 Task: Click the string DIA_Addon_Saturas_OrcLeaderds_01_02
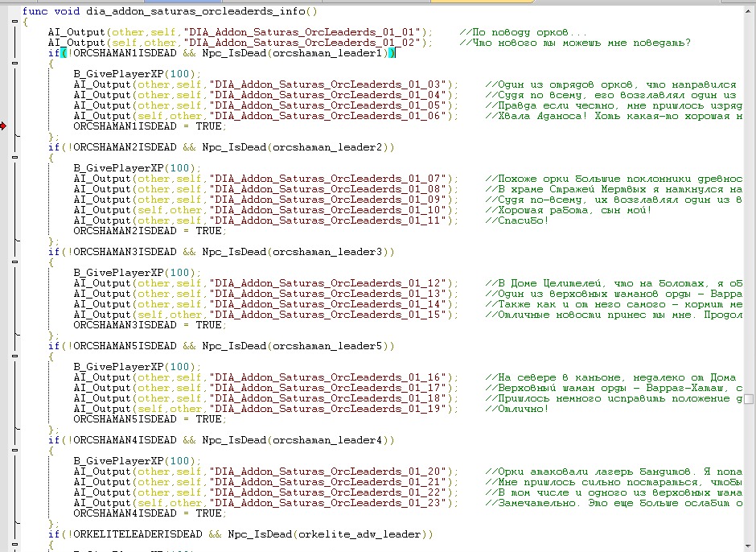click(302, 43)
